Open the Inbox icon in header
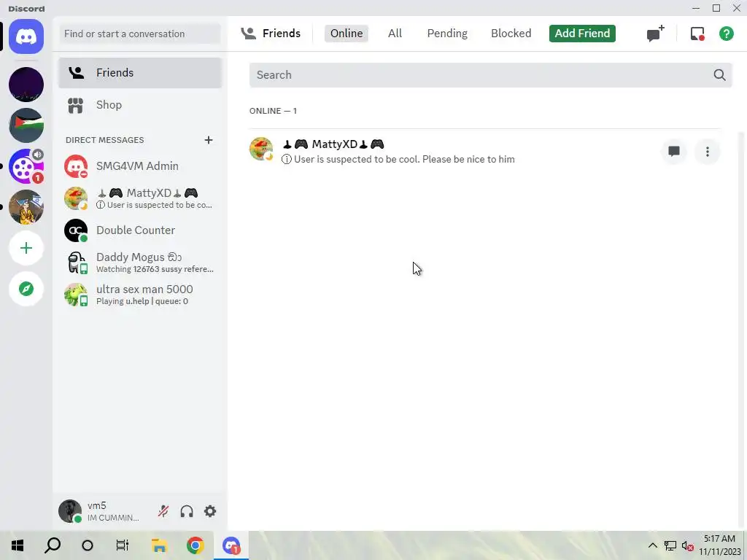The height and width of the screenshot is (560, 747). 697,34
